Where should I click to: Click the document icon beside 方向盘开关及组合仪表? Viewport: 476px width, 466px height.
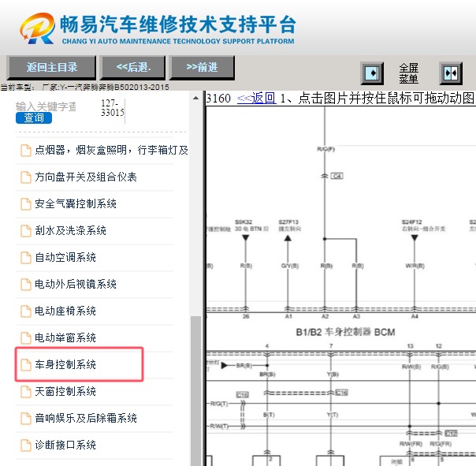pos(26,177)
